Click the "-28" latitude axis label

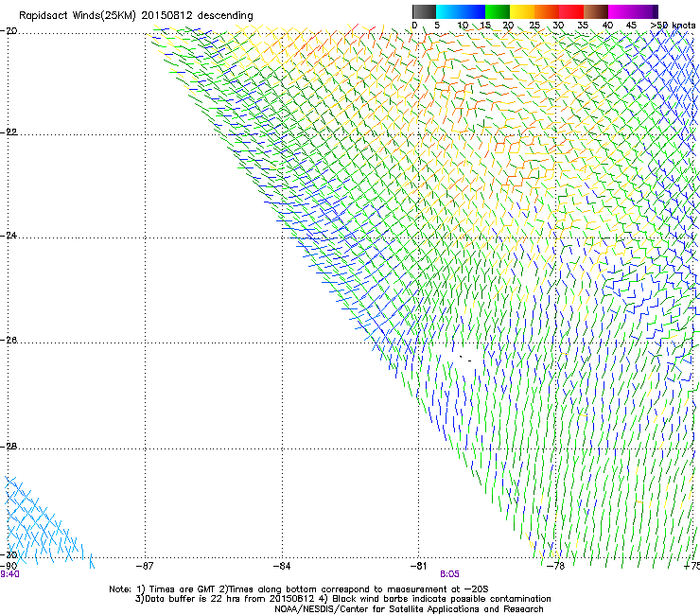(9, 447)
